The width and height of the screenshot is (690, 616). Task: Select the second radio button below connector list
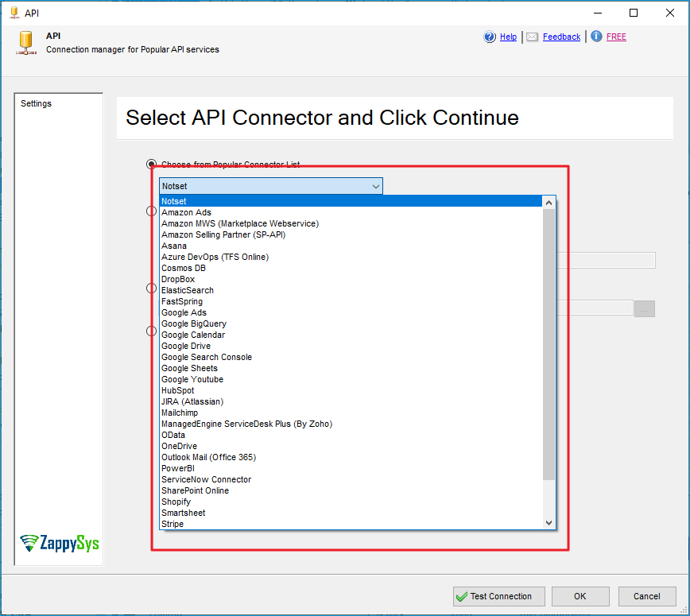coord(151,211)
